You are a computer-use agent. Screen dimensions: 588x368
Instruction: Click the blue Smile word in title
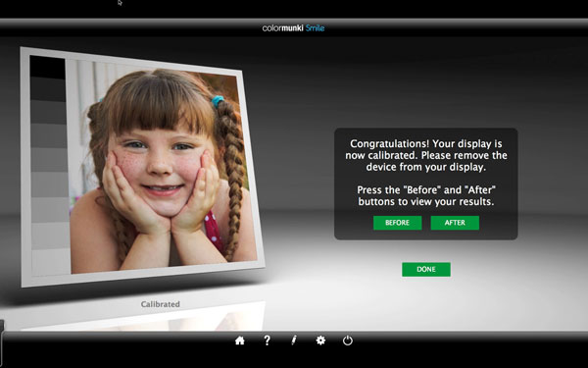tap(315, 28)
